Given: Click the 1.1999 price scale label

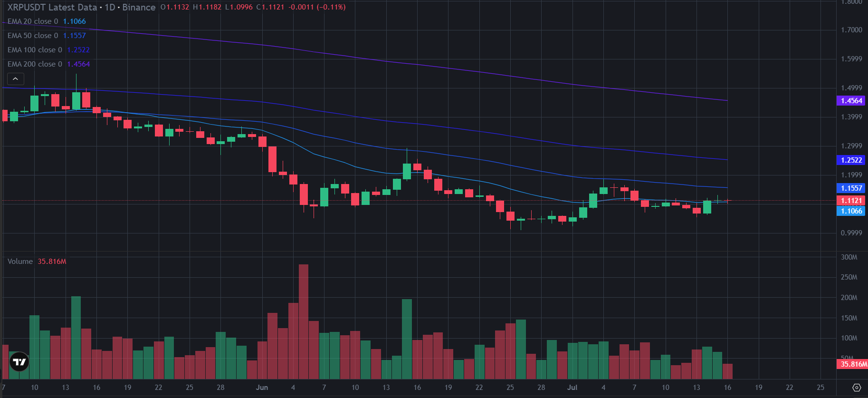Looking at the screenshot, I should point(851,175).
